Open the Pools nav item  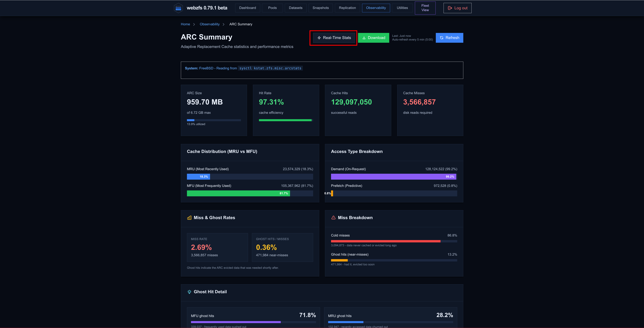[x=272, y=8]
